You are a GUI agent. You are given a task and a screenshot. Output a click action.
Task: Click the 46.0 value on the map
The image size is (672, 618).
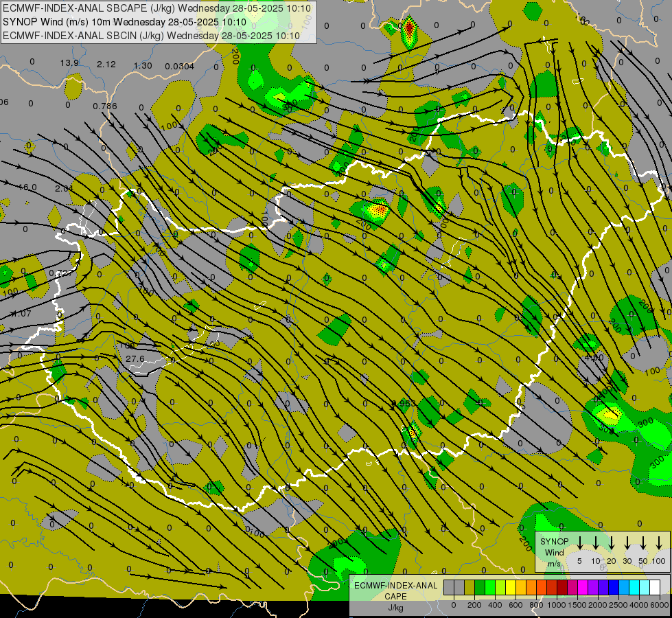click(27, 187)
